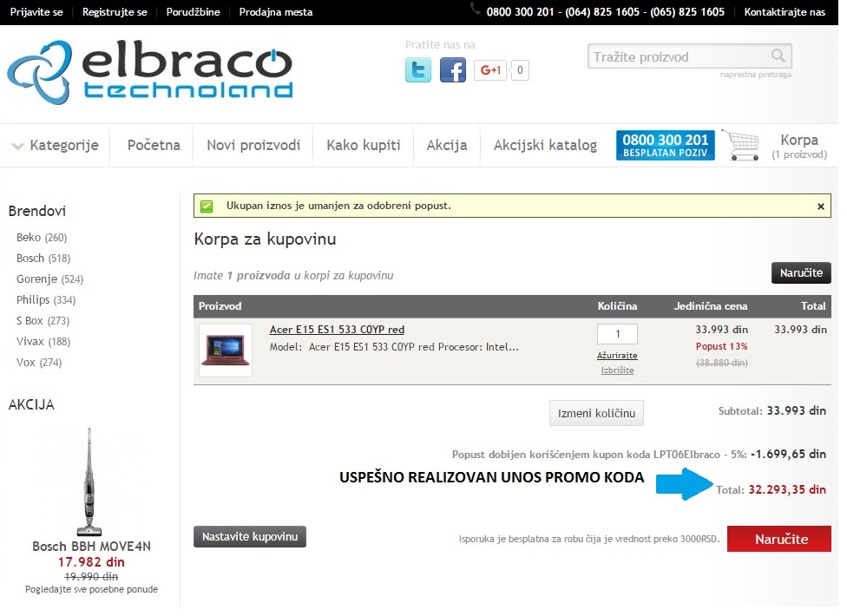Click the search magnifier icon

pos(778,56)
